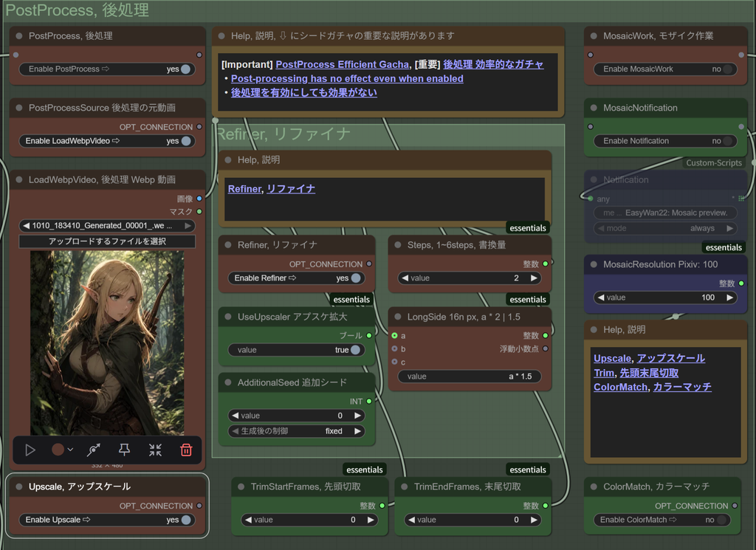Decrease MosaicResolution value with left arrow
Screen dimensions: 756x550
coord(601,298)
